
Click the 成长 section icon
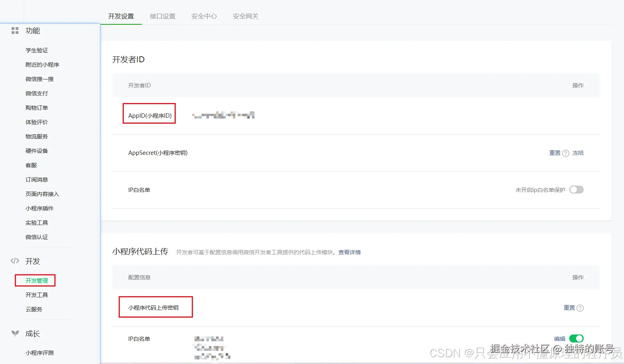coord(14,334)
